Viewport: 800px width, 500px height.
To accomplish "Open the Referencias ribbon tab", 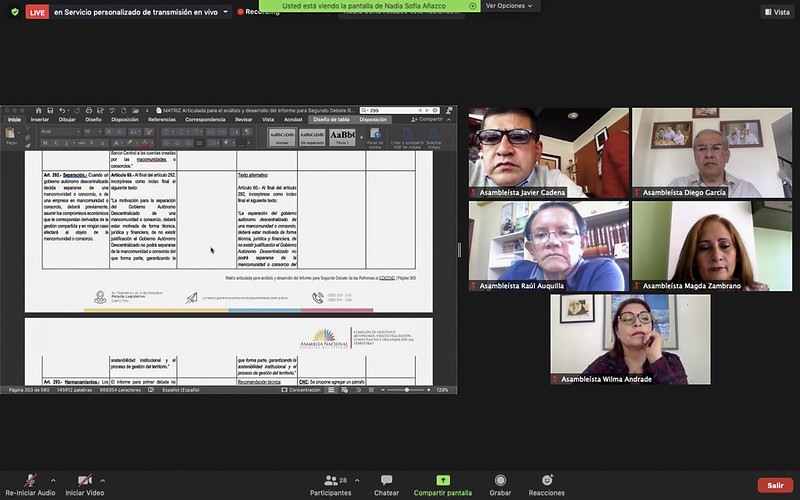I will tap(162, 119).
